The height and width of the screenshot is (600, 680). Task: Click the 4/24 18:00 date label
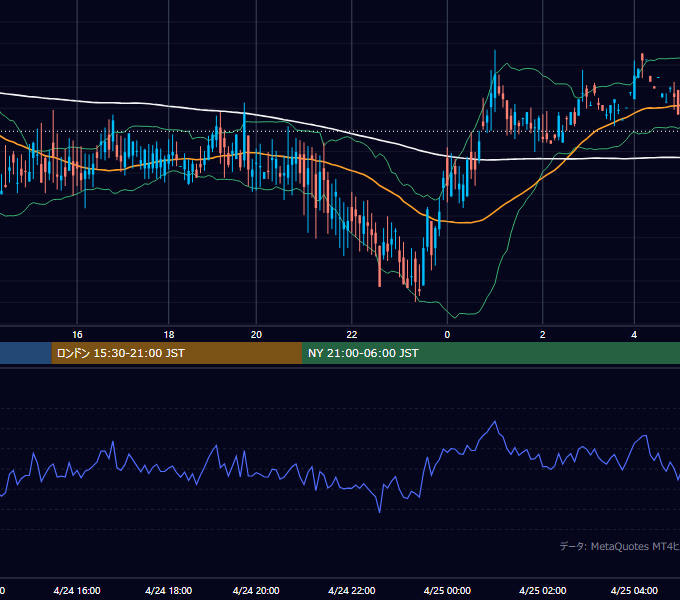pos(169,590)
